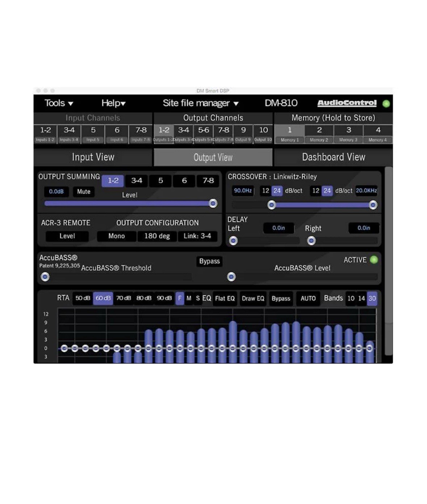Toggle Output Summing 5
427x504 pixels.
click(x=160, y=181)
